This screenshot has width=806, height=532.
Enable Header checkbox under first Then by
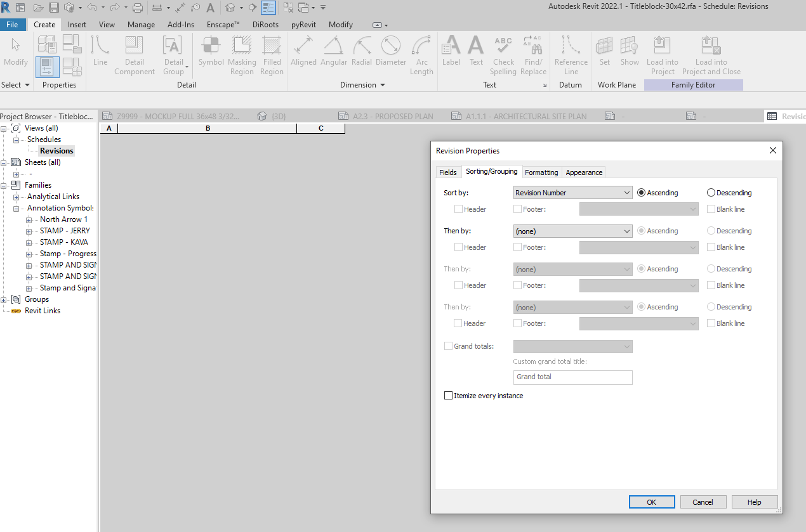point(458,247)
